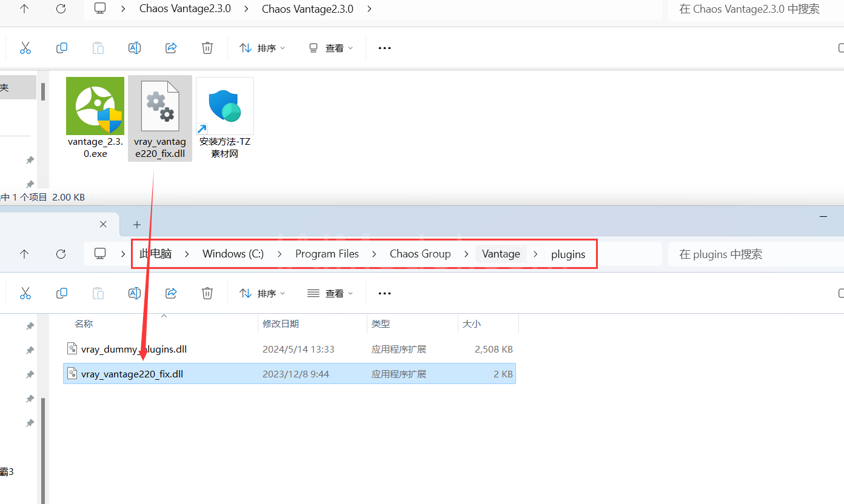
Task: Open the 查看 view dropdown in Chaos Vantage2.3.0 window
Action: pos(330,48)
